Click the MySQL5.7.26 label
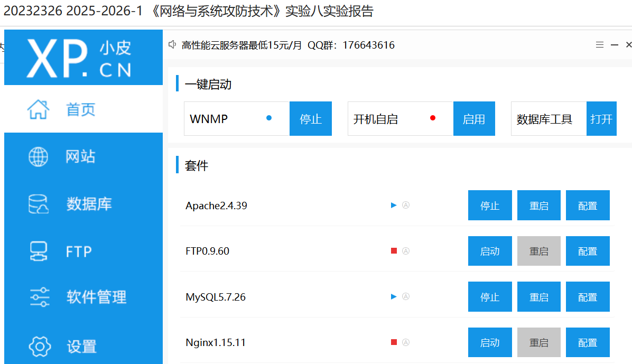The height and width of the screenshot is (364, 632). [x=215, y=297]
